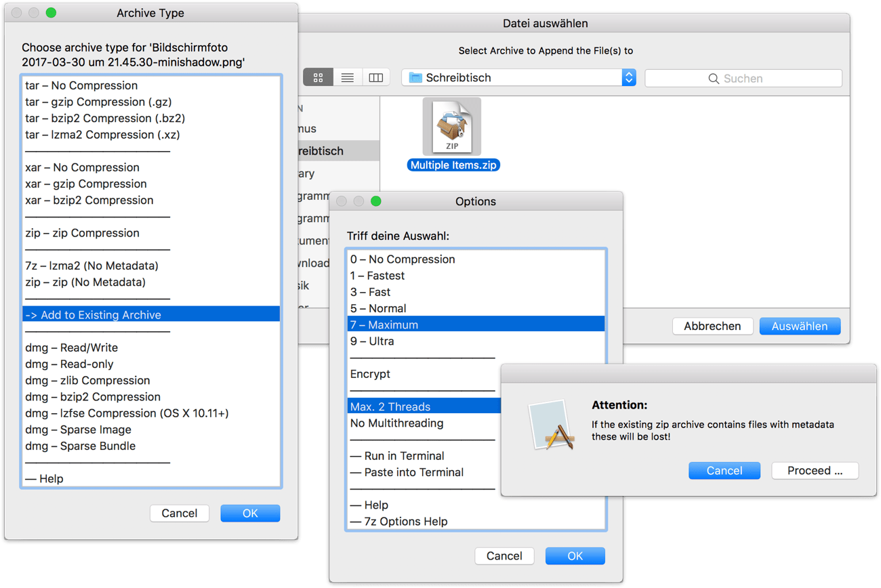This screenshot has height=588, width=881.
Task: Select tar – bzip2 Compression (.bz2)
Action: tap(151, 118)
